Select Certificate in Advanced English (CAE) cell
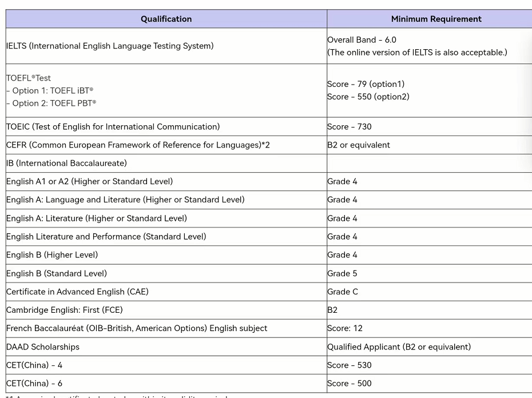Image resolution: width=532 pixels, height=398 pixels. (x=77, y=292)
